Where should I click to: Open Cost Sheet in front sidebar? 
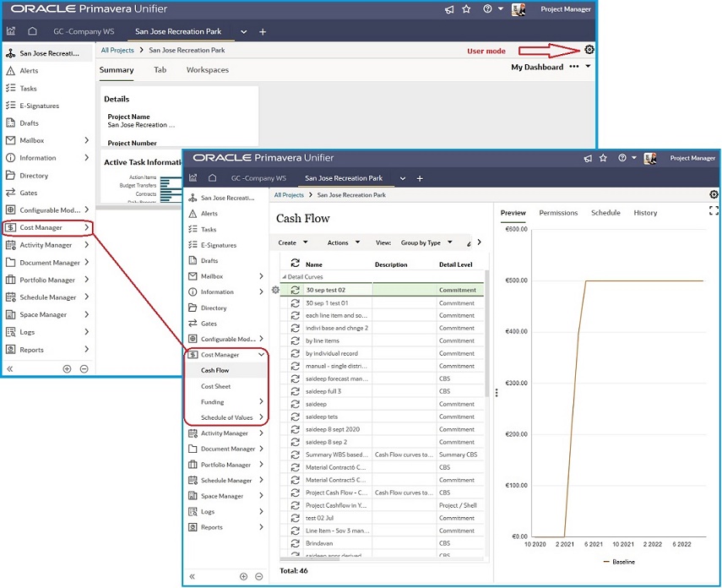click(x=215, y=386)
